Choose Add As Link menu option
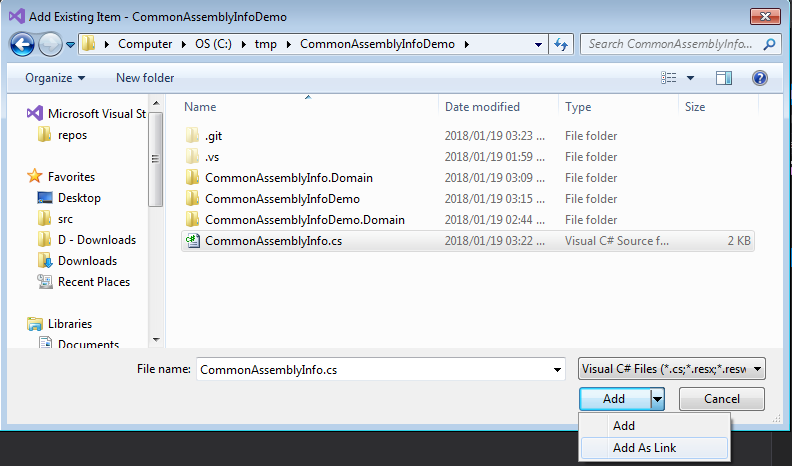Image resolution: width=792 pixels, height=466 pixels. 655,448
